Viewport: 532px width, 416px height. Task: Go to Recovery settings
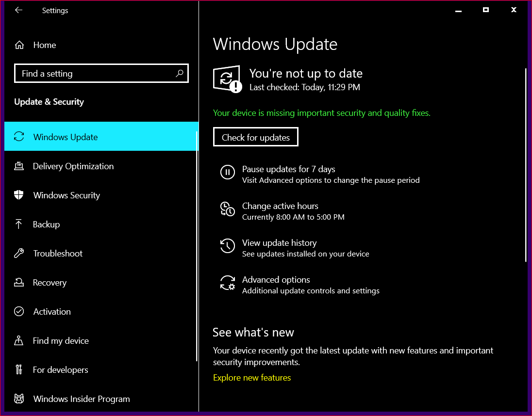(x=50, y=282)
